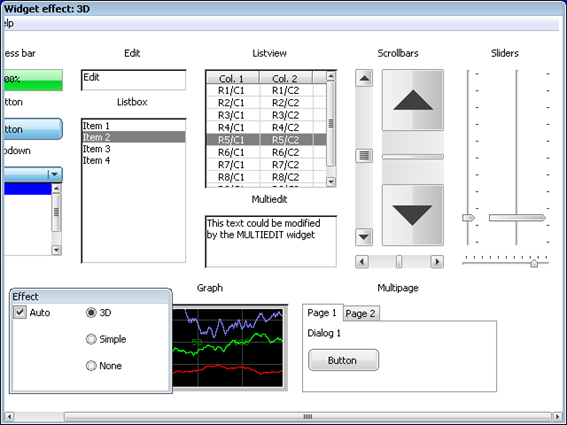Click inside the Edit text field

[x=133, y=80]
